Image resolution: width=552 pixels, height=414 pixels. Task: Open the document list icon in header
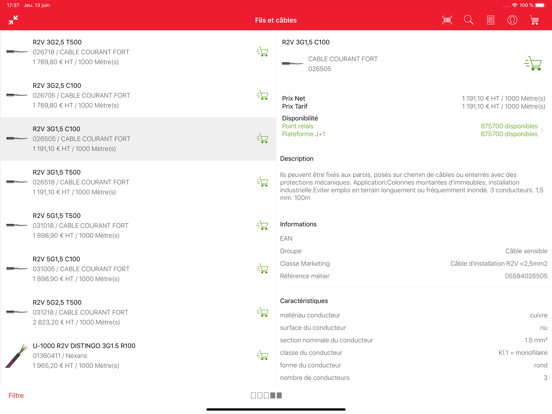490,20
